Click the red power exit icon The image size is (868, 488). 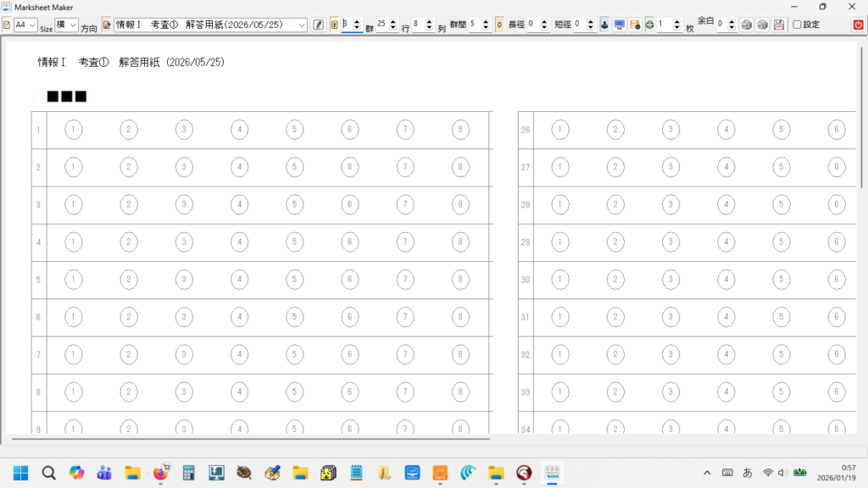click(858, 25)
